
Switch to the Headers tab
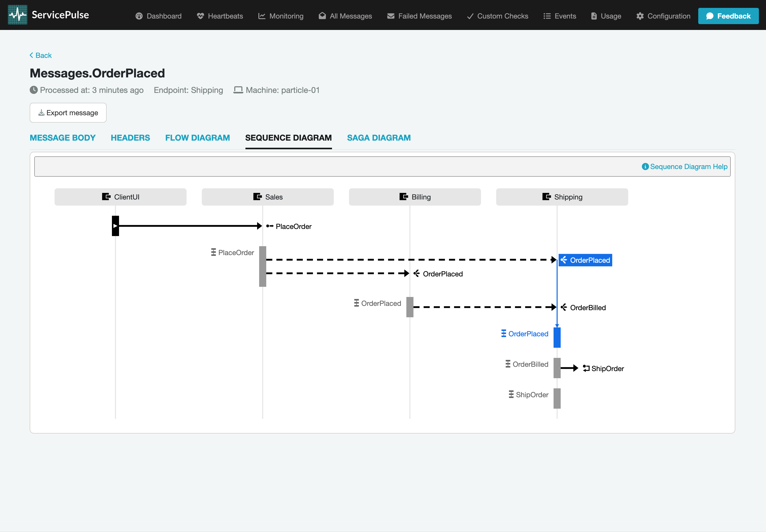[130, 138]
